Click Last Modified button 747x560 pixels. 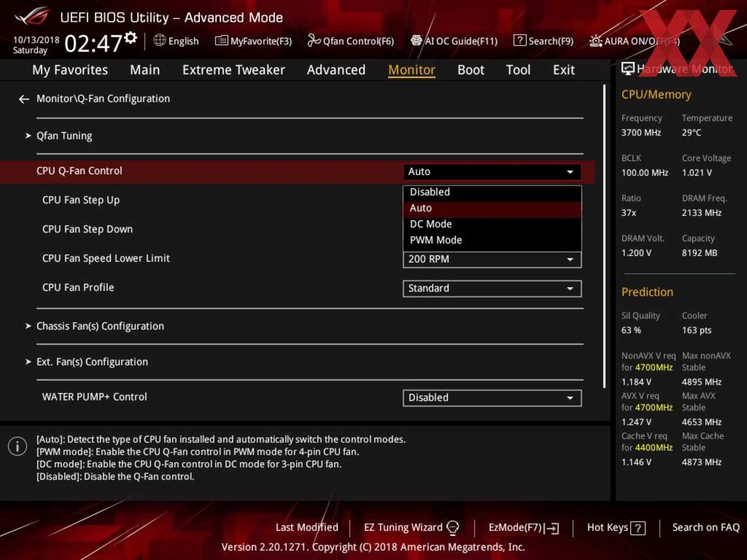point(306,527)
